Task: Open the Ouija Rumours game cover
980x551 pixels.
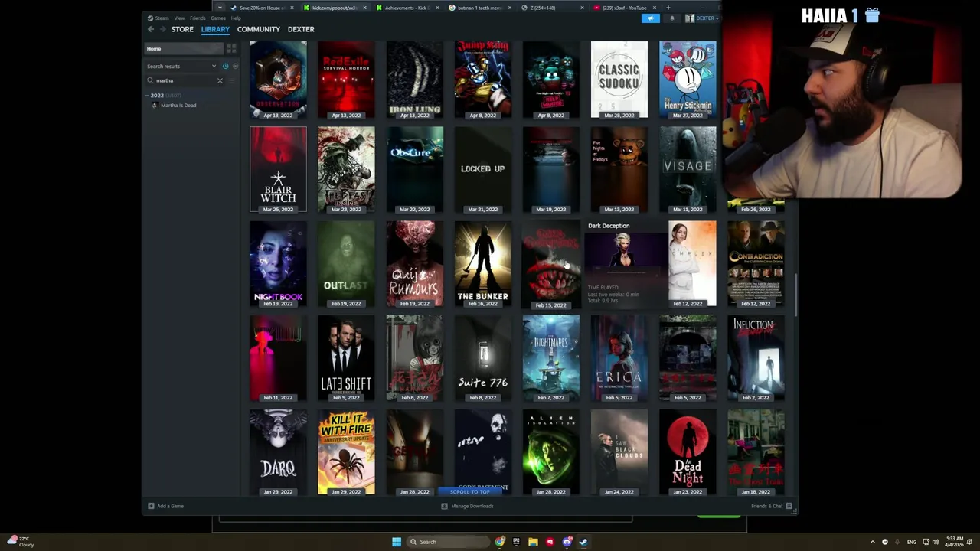Action: 414,263
